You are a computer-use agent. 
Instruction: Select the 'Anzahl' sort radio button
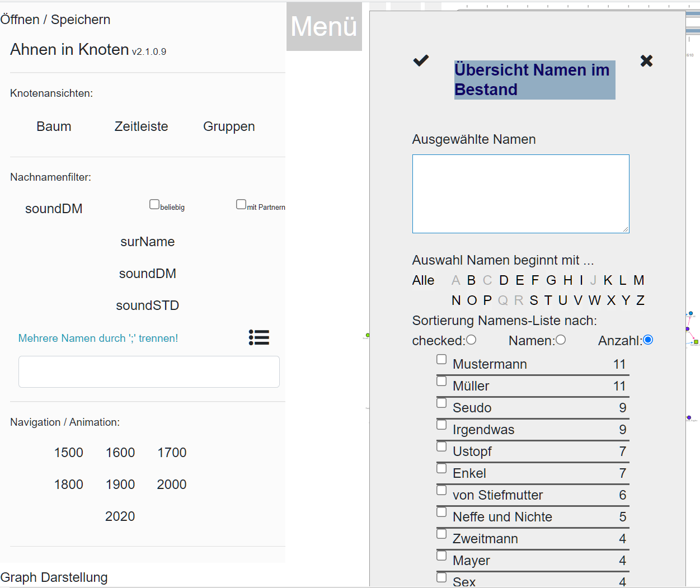pyautogui.click(x=648, y=340)
